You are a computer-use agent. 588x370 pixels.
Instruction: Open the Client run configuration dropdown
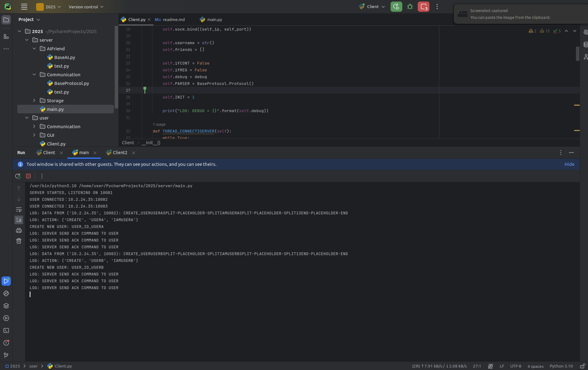[372, 6]
